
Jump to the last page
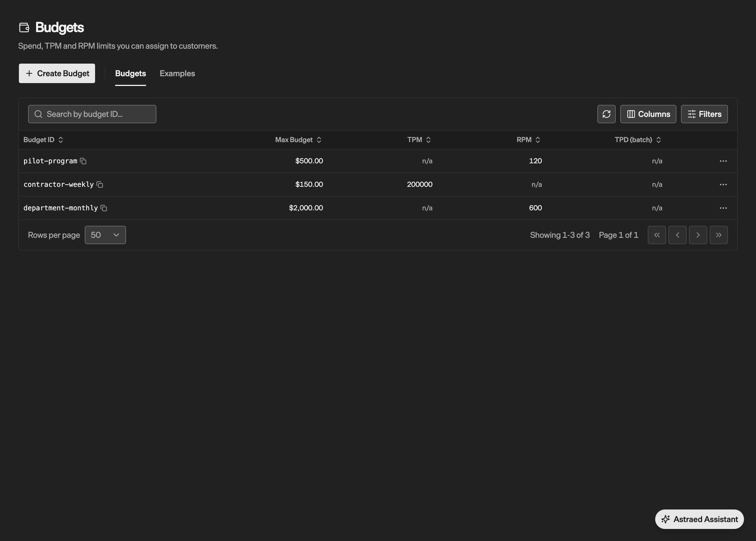click(719, 235)
